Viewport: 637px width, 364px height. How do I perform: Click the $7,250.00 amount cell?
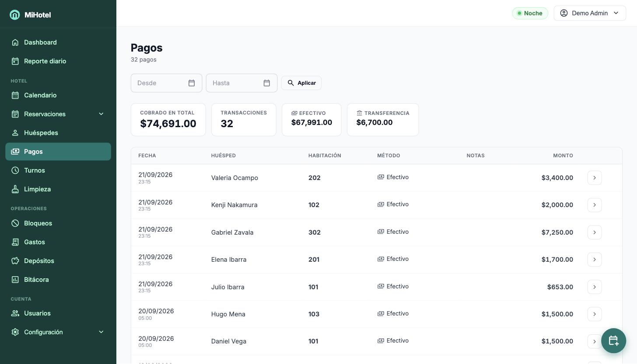coord(557,232)
